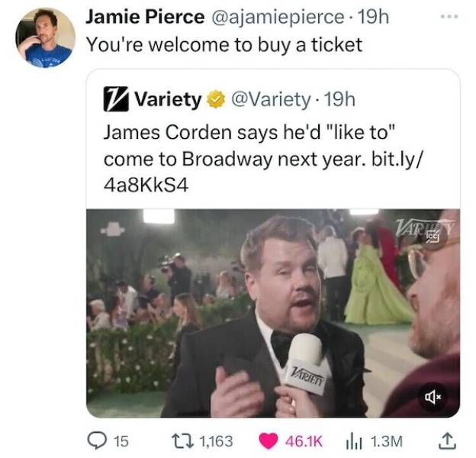Open the three-dot more options menu
Viewport: 476px width, 458px height.
click(x=449, y=16)
